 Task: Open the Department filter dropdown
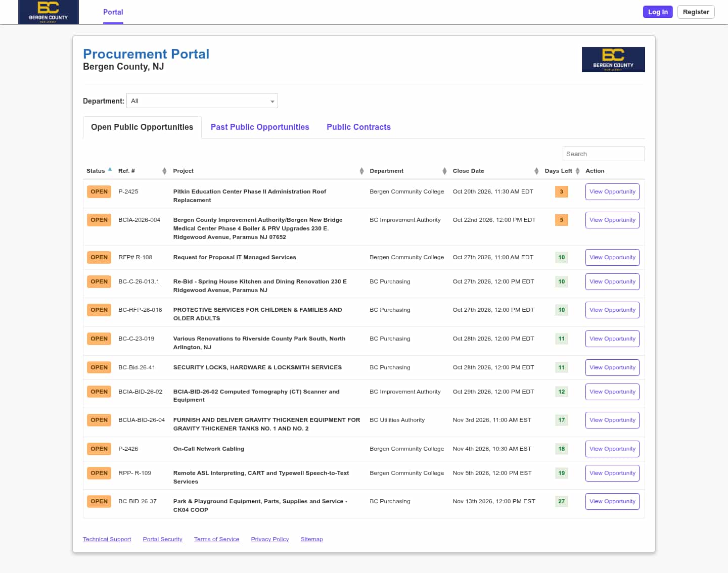(x=202, y=101)
